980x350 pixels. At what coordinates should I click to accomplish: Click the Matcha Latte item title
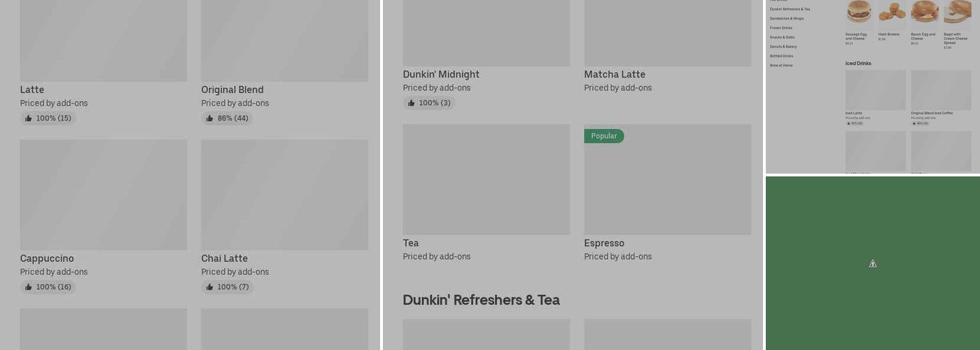(x=615, y=74)
